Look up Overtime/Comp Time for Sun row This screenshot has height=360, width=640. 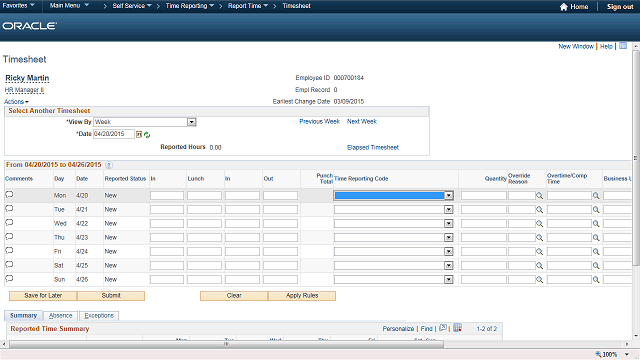pyautogui.click(x=596, y=280)
